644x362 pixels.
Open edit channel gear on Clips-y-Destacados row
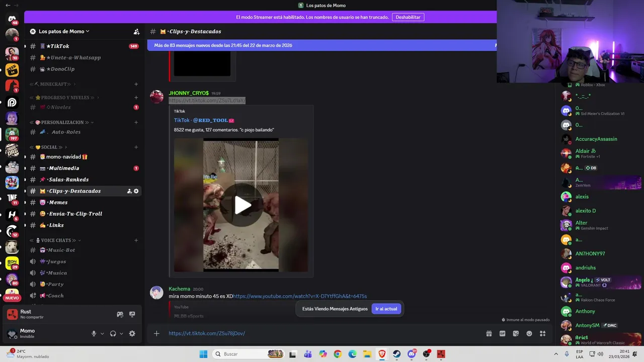[x=136, y=191]
